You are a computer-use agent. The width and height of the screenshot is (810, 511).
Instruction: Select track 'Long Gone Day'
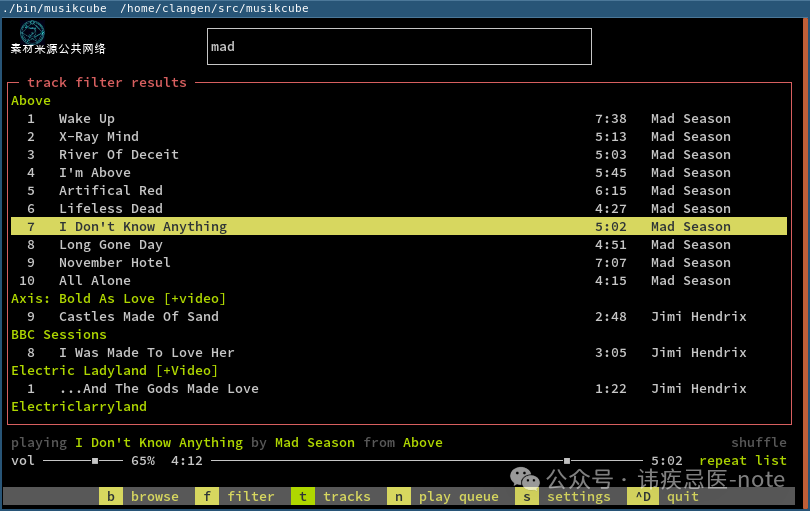pos(399,245)
